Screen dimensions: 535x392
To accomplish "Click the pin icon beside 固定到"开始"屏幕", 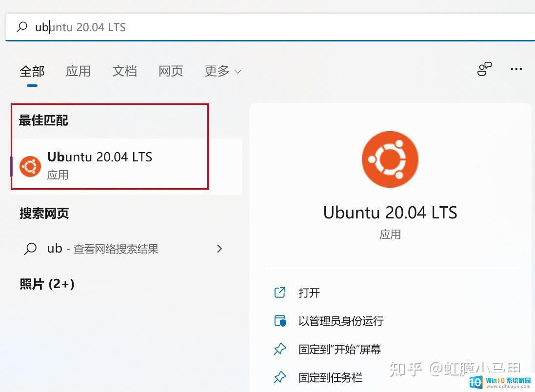I will pyautogui.click(x=280, y=349).
